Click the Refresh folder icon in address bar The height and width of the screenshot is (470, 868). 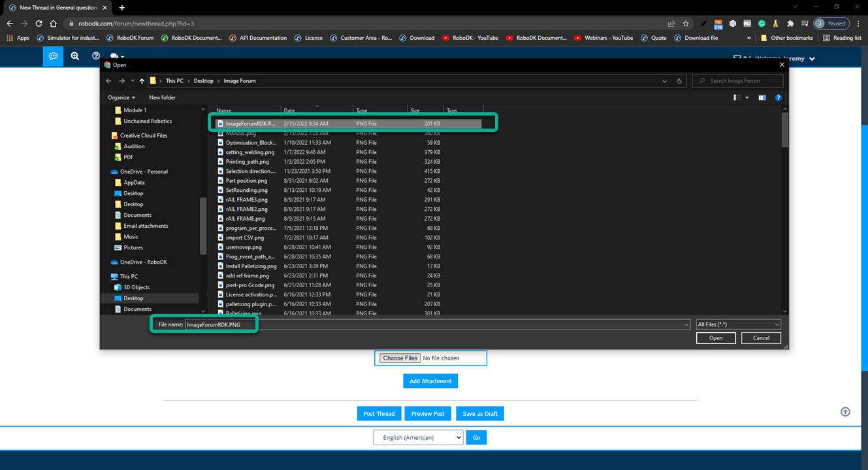(679, 81)
